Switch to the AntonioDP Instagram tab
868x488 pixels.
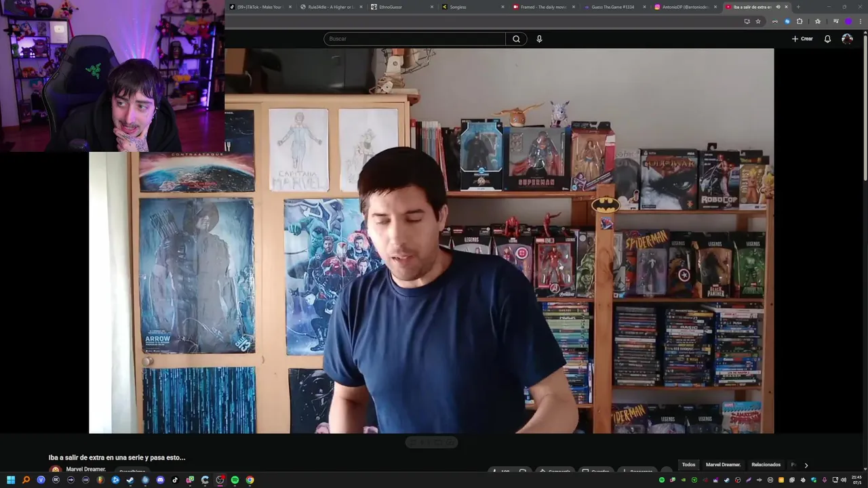click(x=684, y=7)
